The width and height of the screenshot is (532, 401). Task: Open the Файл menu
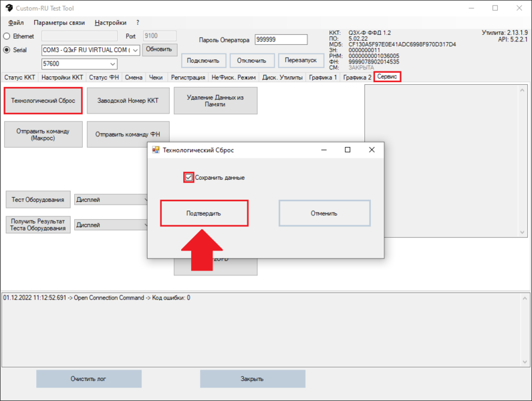(x=16, y=23)
